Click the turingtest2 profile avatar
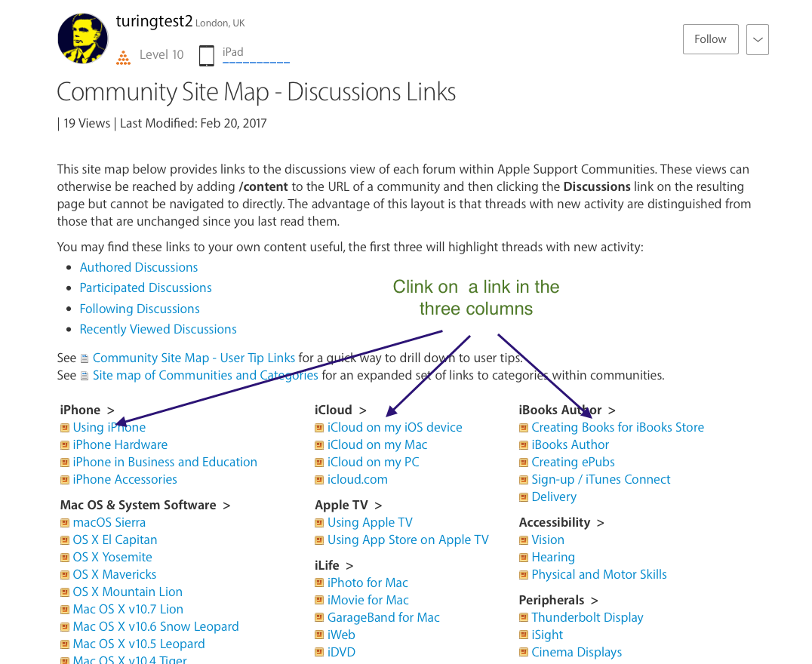Screen dimensions: 812x664 83,38
